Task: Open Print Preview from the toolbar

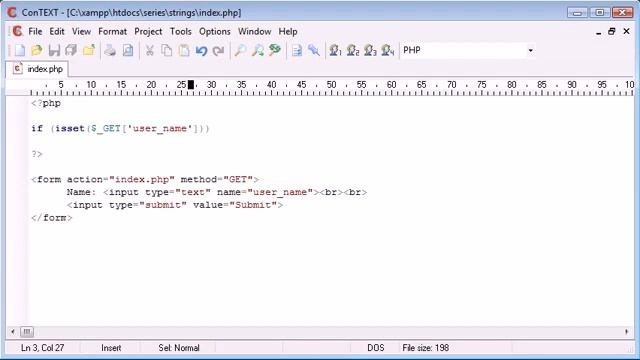Action: pyautogui.click(x=128, y=51)
